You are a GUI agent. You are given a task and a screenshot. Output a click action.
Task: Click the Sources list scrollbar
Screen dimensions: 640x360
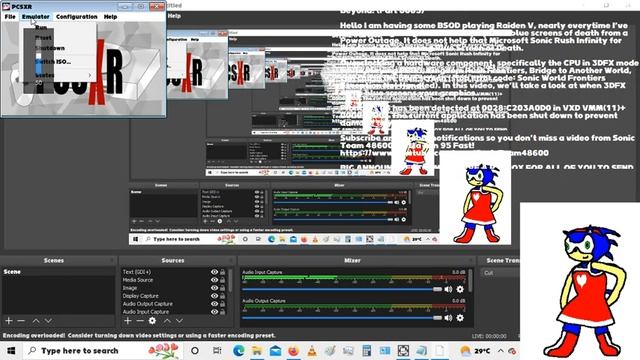click(231, 282)
